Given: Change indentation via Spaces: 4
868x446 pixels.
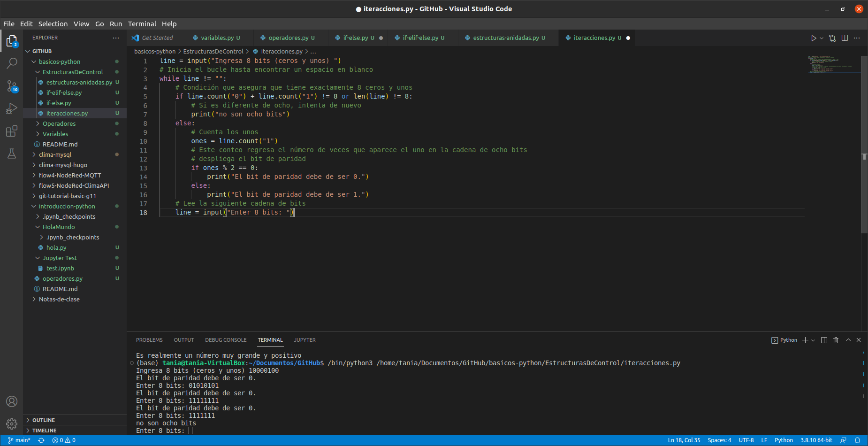Looking at the screenshot, I should [x=719, y=440].
